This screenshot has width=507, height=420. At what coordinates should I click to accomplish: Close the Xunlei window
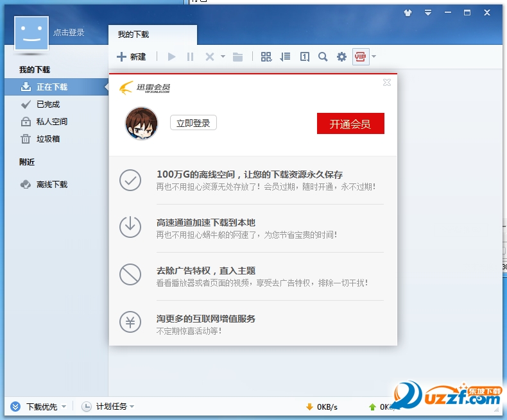487,13
